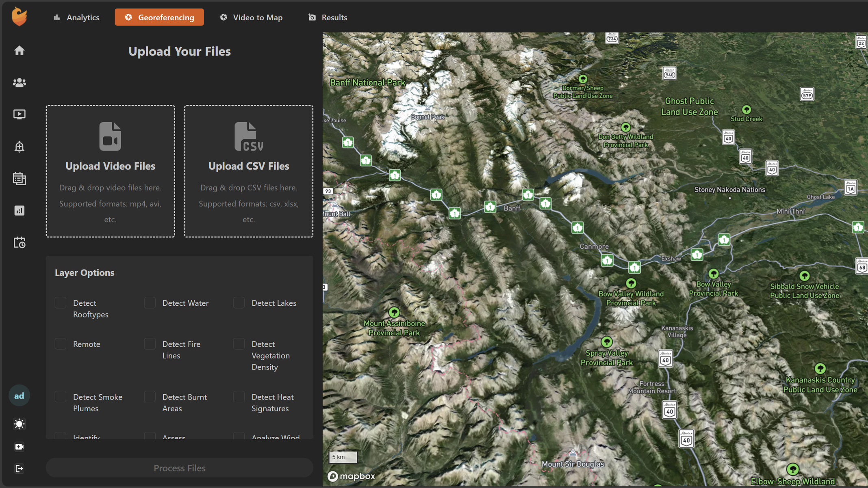Enable the Detect Rooftypes checkbox
Screen dimensions: 868x488
61,303
